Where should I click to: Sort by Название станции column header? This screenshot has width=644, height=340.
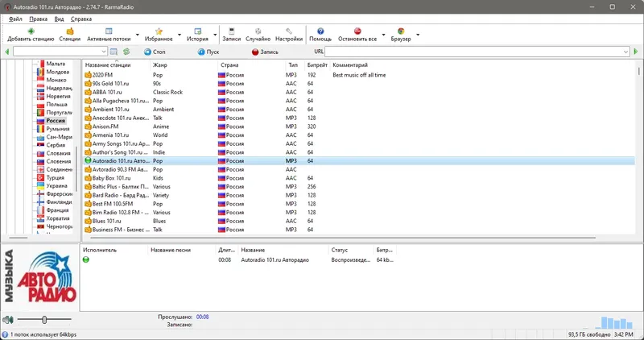coord(117,65)
